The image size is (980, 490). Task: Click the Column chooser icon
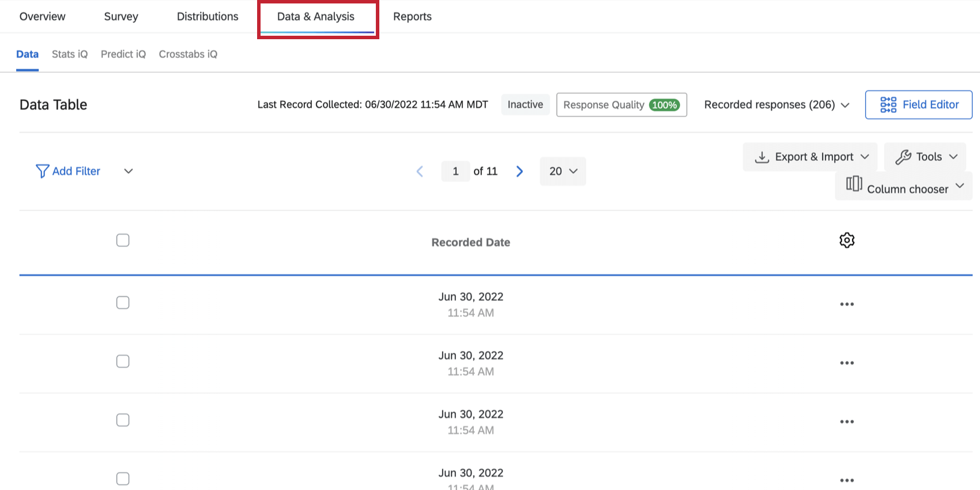[x=854, y=184]
